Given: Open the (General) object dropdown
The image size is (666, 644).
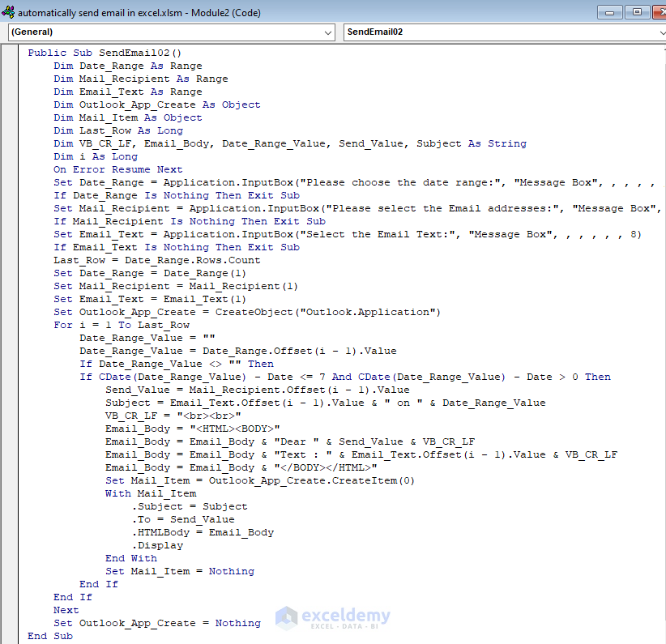Looking at the screenshot, I should point(172,32).
